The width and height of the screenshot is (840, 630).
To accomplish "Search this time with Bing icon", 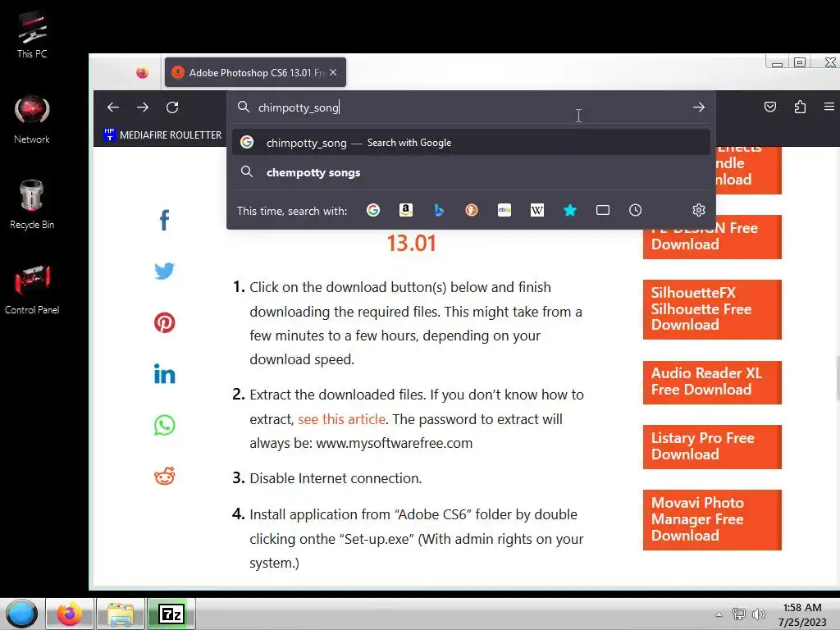I will point(439,210).
